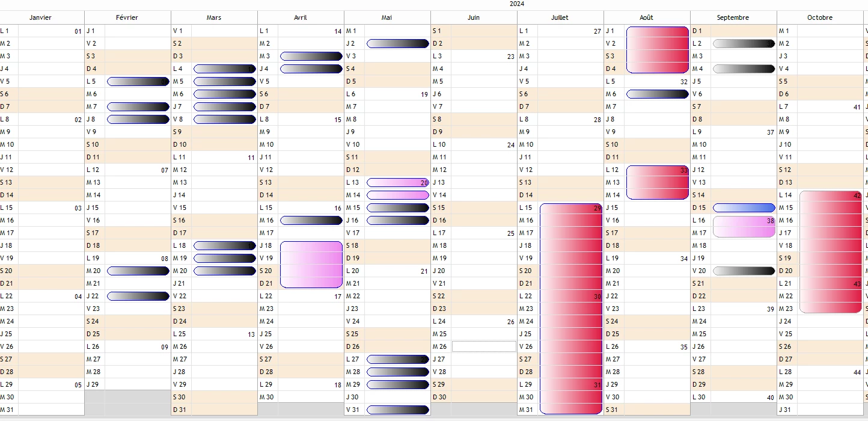The image size is (868, 421).
Task: Open the gray event on Août M 6
Action: pos(658,94)
